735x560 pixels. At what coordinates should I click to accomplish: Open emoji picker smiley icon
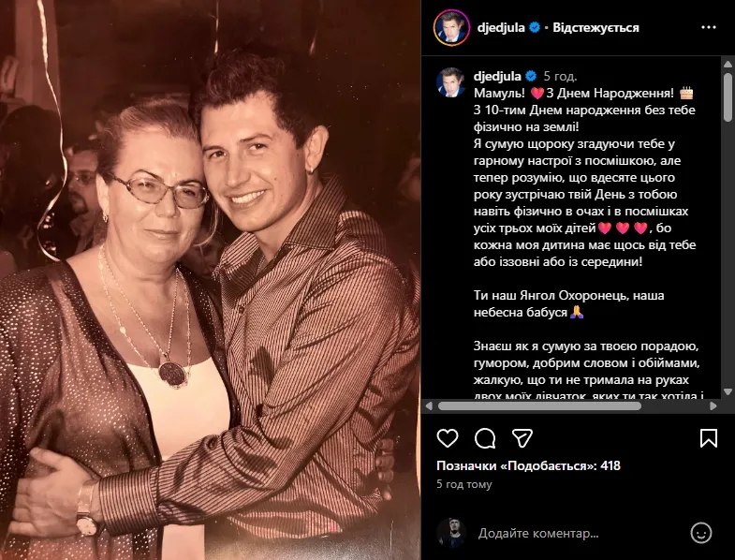[701, 533]
